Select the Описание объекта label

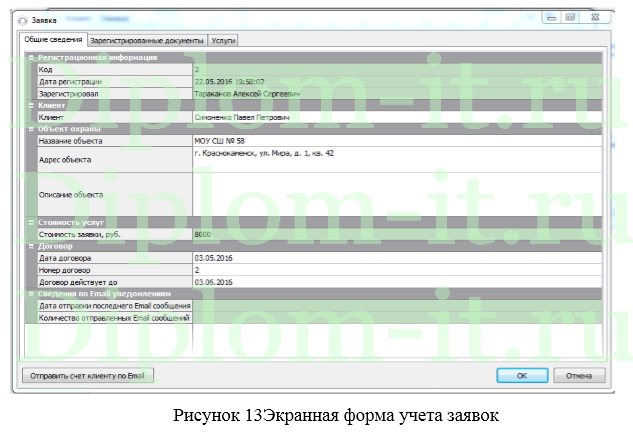click(x=115, y=195)
